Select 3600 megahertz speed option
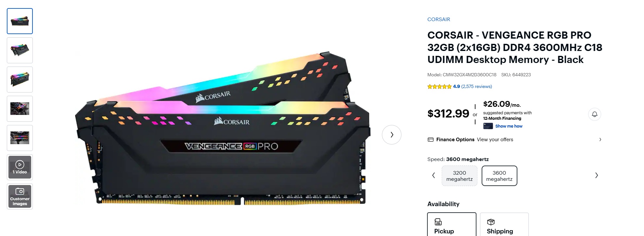This screenshot has height=236, width=644. (x=499, y=176)
